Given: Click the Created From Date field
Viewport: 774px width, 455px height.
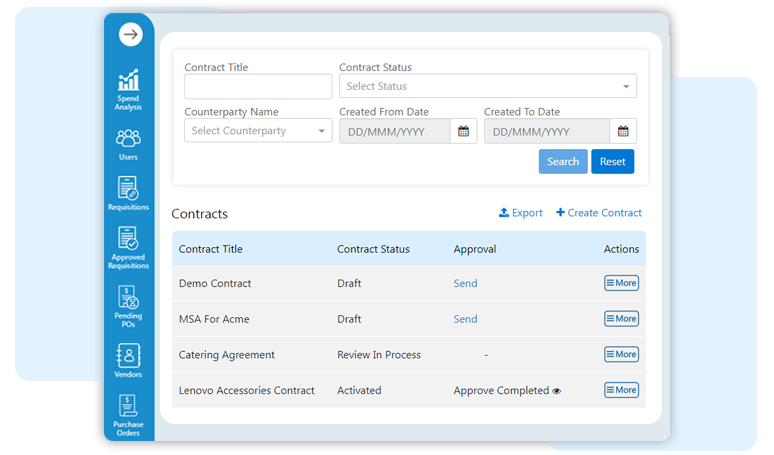Looking at the screenshot, I should (395, 131).
